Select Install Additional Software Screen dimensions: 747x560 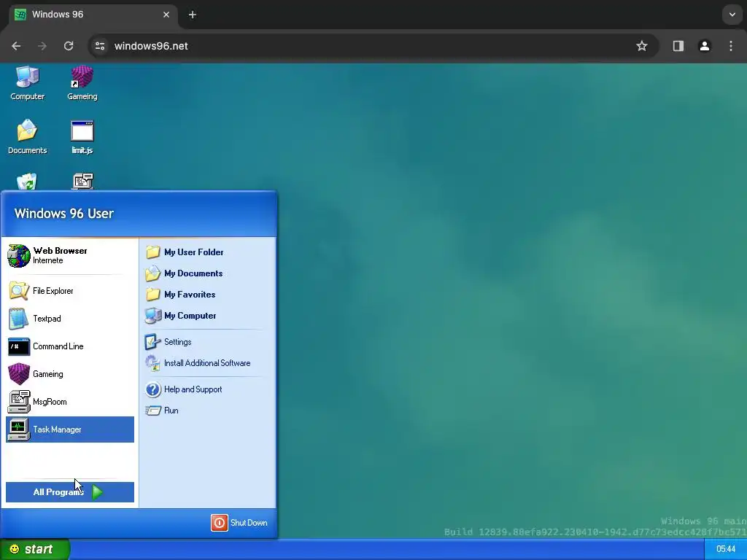tap(207, 363)
